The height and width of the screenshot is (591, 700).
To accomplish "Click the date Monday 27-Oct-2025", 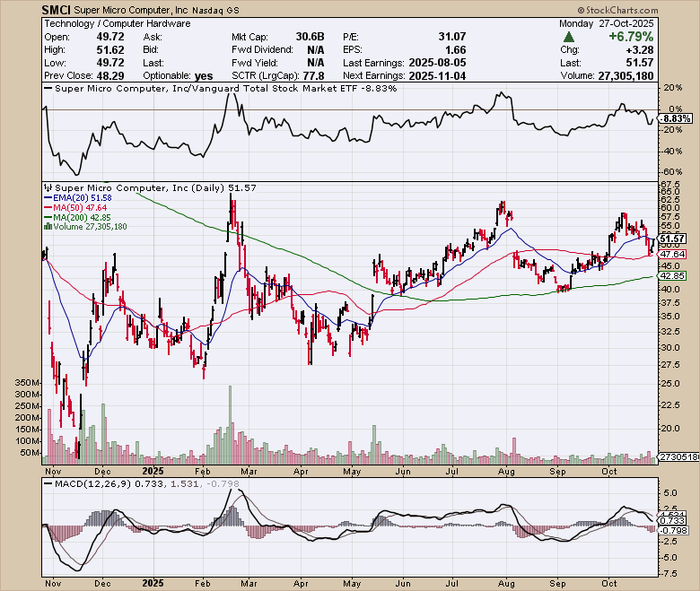I will 607,23.
